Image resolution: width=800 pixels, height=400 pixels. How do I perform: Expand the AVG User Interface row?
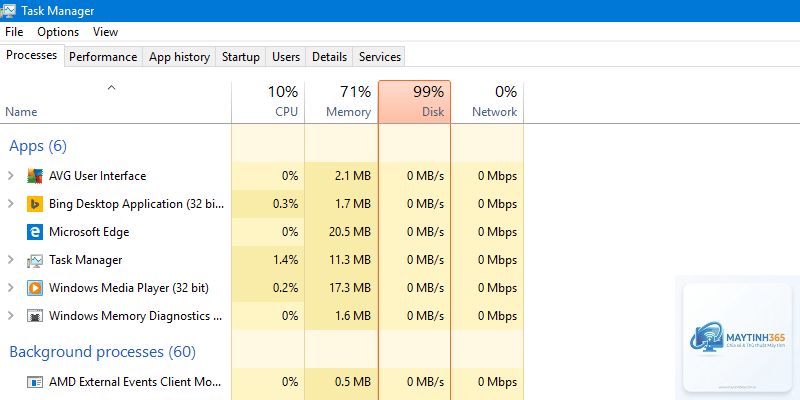11,176
